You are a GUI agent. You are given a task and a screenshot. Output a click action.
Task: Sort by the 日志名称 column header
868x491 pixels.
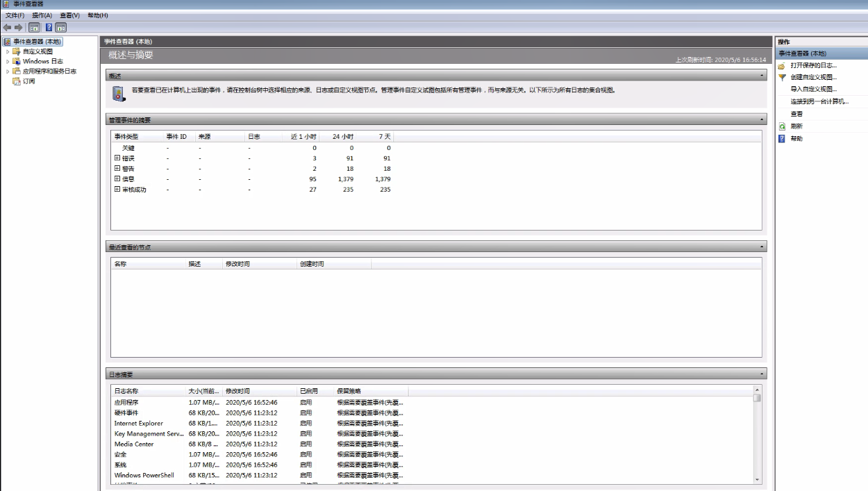tap(149, 391)
